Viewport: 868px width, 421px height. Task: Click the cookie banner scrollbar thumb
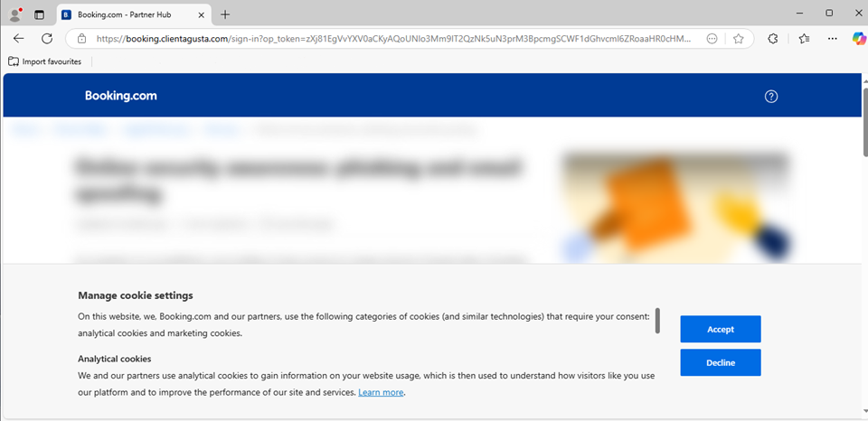coord(657,321)
